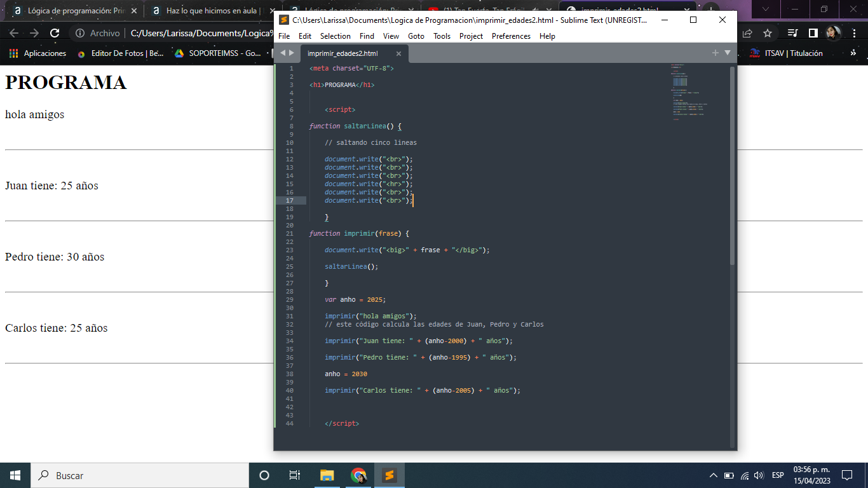Open Task View on the taskbar

[x=295, y=475]
